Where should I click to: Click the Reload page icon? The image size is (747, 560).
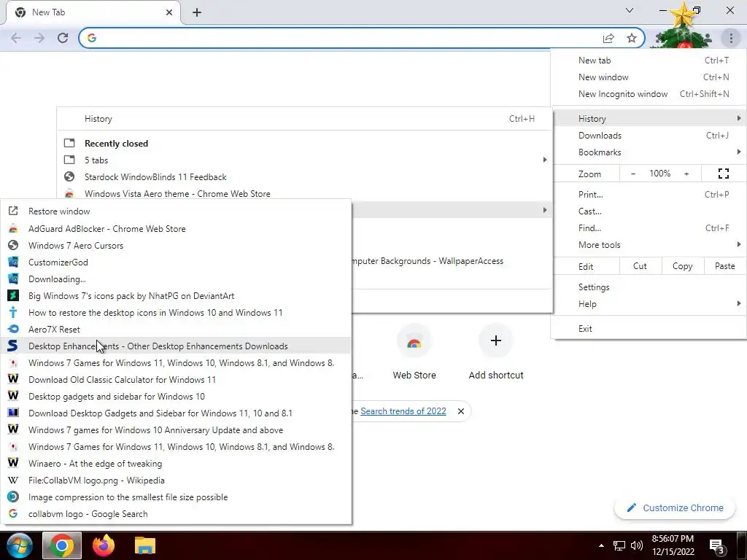click(x=63, y=38)
